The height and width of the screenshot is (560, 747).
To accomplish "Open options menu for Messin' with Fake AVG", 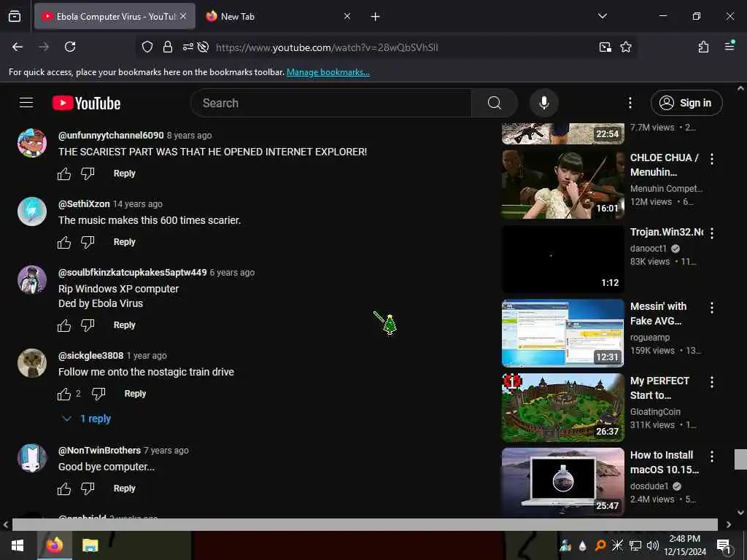I will coord(712,308).
